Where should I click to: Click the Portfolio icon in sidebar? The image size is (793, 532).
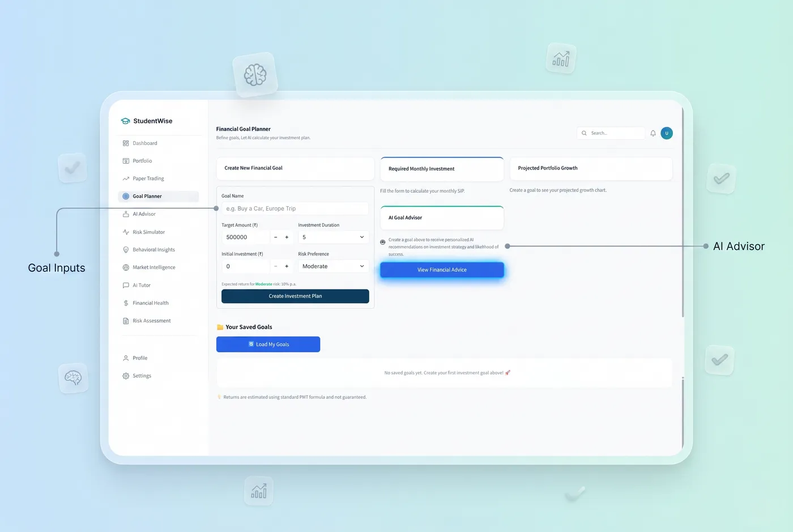tap(126, 161)
